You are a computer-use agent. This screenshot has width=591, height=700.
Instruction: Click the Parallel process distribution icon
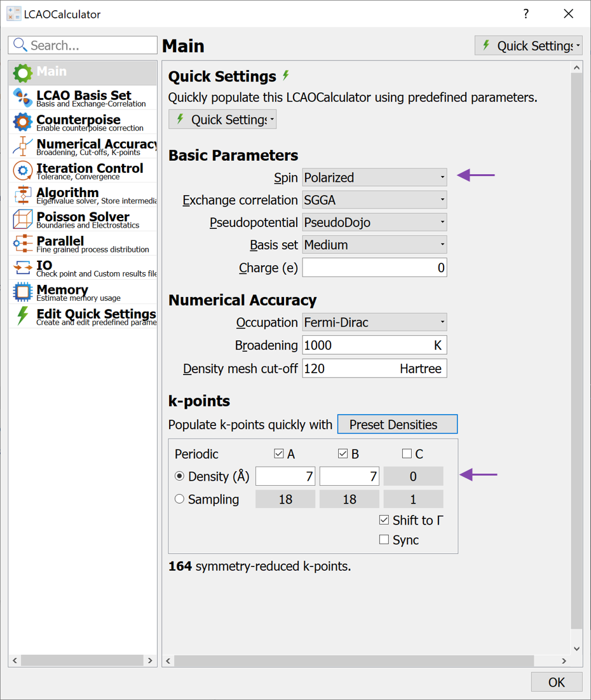coord(22,244)
